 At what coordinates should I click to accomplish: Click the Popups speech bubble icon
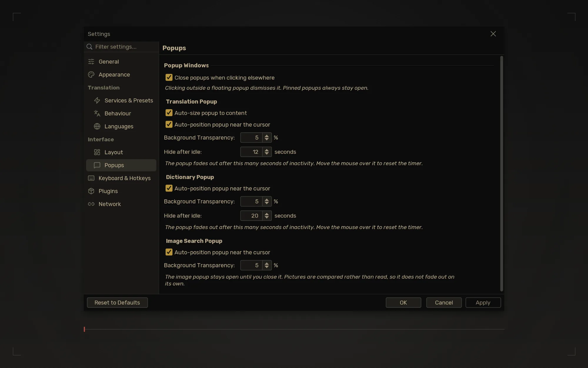(x=97, y=165)
